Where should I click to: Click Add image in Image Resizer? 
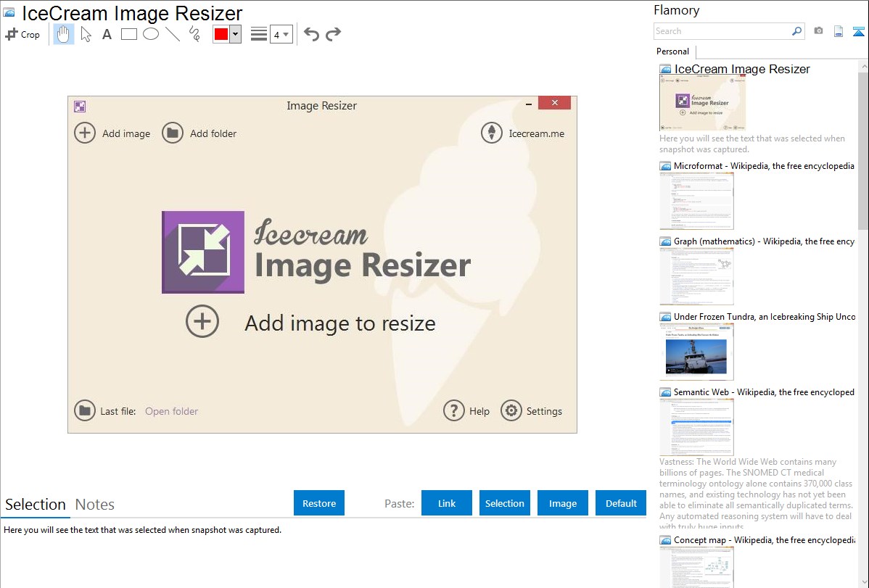[112, 133]
